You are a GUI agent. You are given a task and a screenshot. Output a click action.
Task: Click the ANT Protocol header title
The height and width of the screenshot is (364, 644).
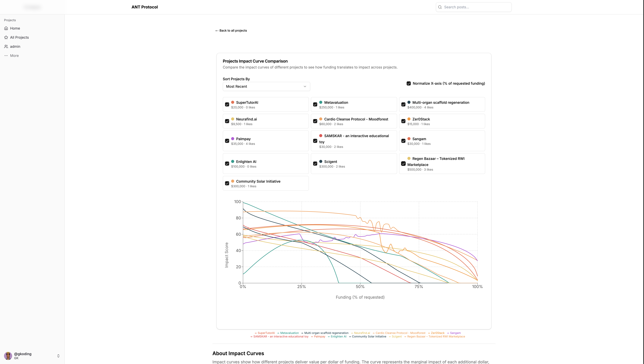[144, 7]
